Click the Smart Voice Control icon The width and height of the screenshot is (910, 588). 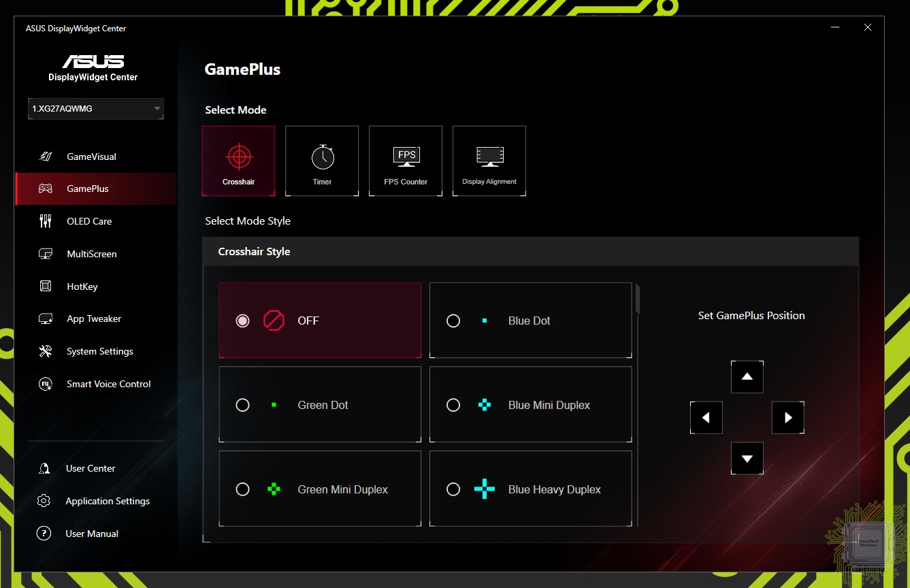(46, 384)
